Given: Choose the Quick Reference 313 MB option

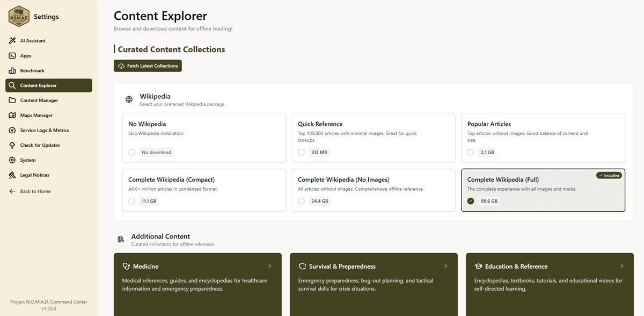Looking at the screenshot, I should 301,152.
